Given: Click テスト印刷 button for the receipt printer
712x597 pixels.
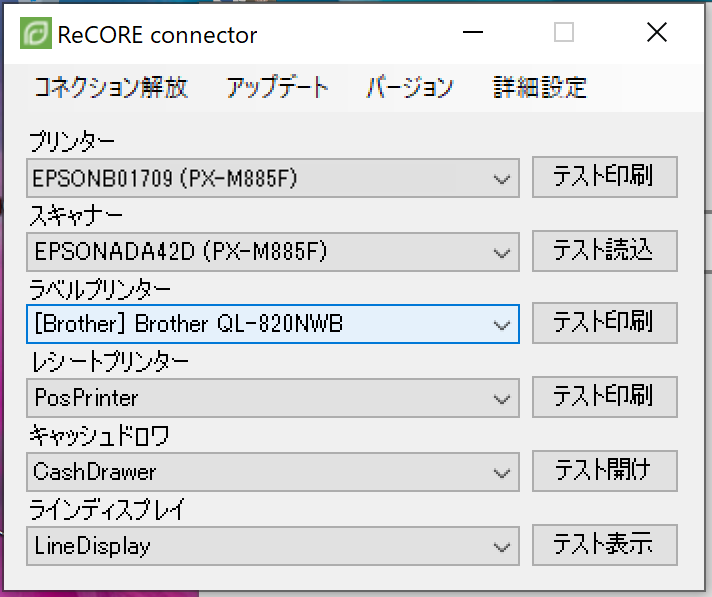Looking at the screenshot, I should (605, 397).
